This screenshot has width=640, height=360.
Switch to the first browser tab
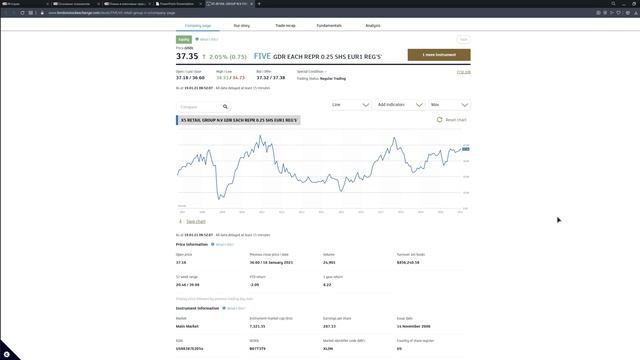click(x=24, y=4)
